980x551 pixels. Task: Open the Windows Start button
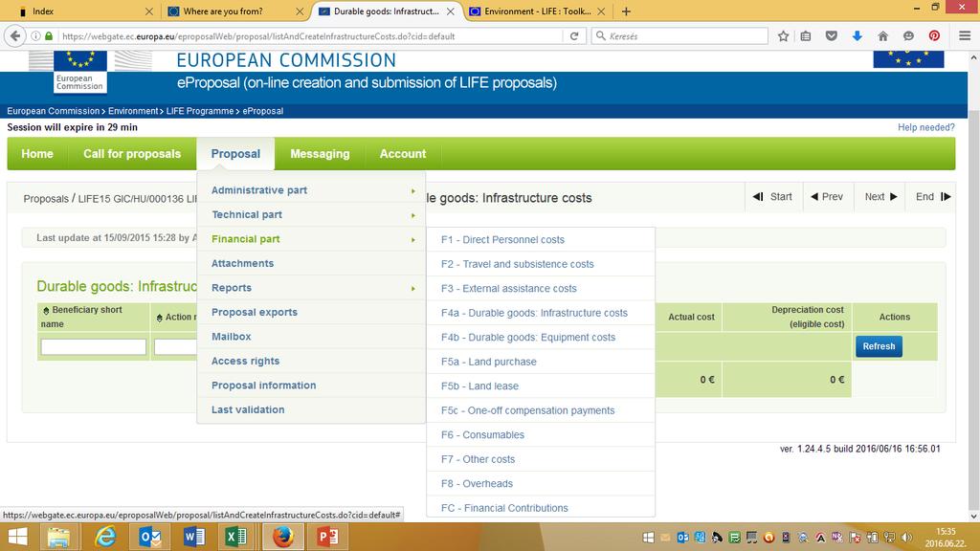(17, 537)
